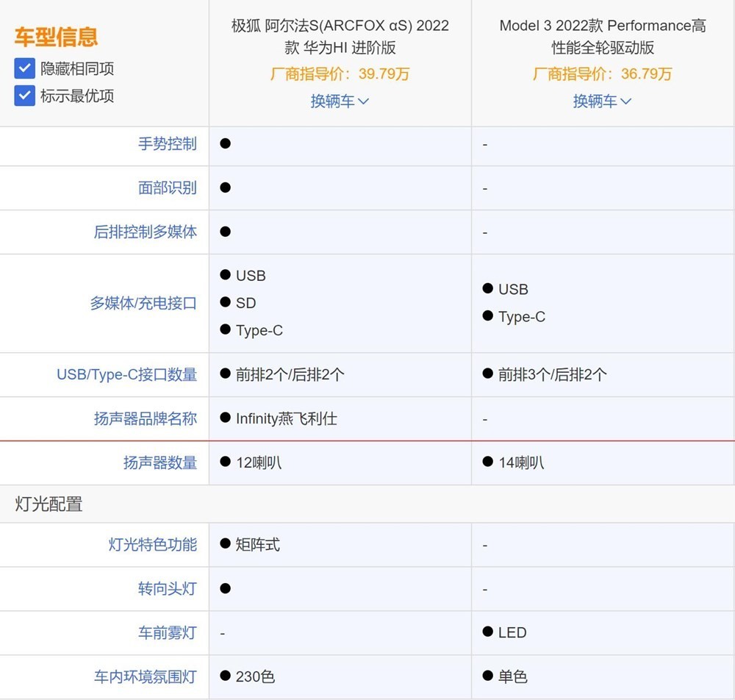Image resolution: width=735 pixels, height=700 pixels.
Task: Click the 转向头灯 row label
Action: click(168, 588)
